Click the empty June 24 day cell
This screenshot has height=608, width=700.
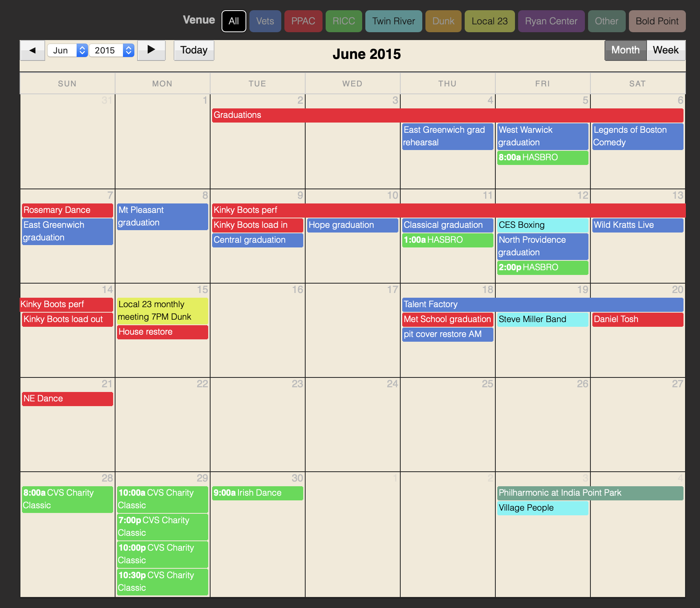point(352,428)
